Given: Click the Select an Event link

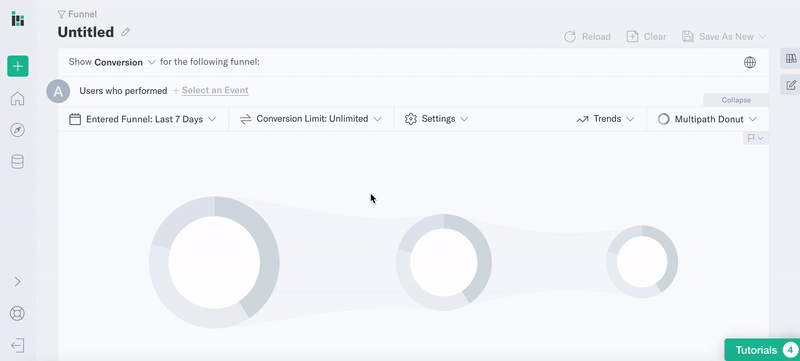Looking at the screenshot, I should point(215,90).
